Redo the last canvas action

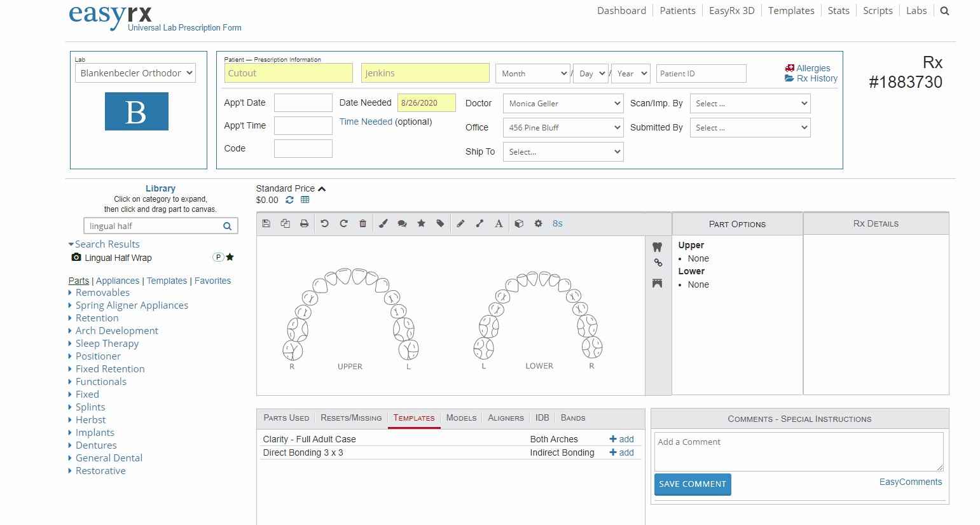click(344, 223)
